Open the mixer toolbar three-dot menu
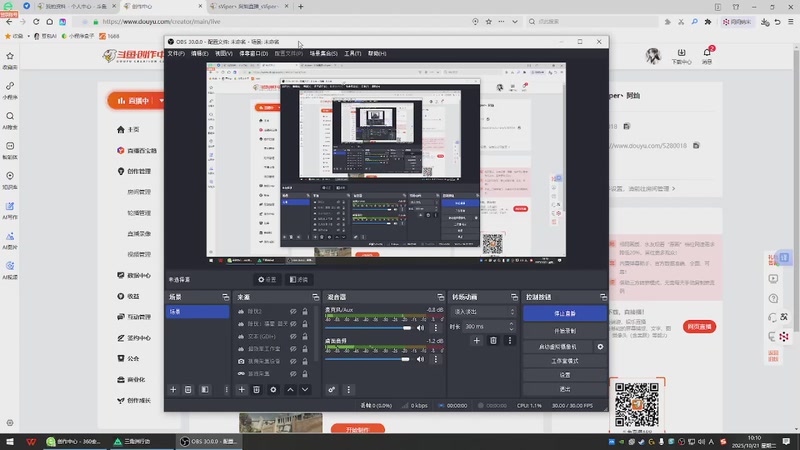The image size is (800, 450). pyautogui.click(x=348, y=390)
